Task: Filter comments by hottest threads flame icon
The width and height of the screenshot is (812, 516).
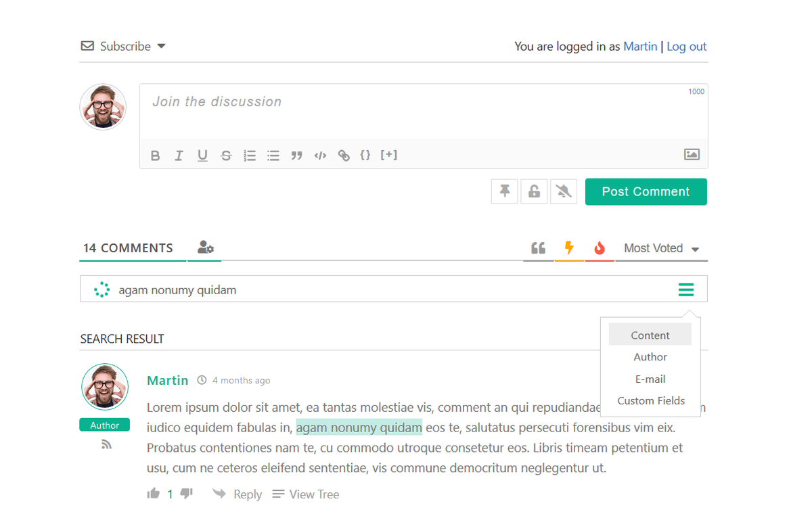Action: [600, 248]
